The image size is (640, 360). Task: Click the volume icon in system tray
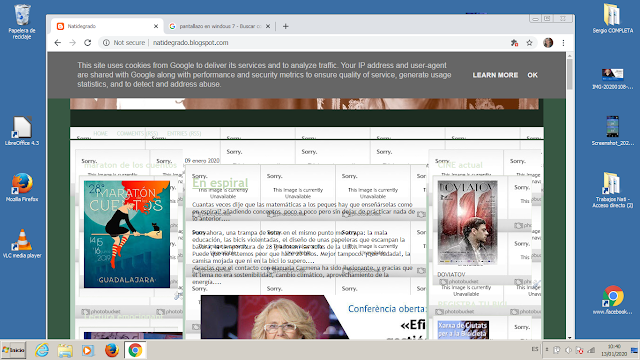[x=568, y=350]
